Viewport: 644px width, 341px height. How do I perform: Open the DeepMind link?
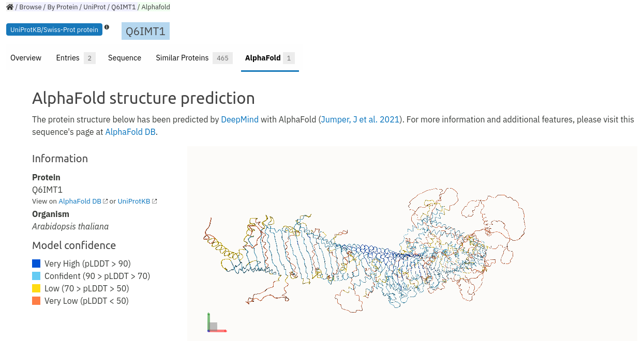click(239, 119)
